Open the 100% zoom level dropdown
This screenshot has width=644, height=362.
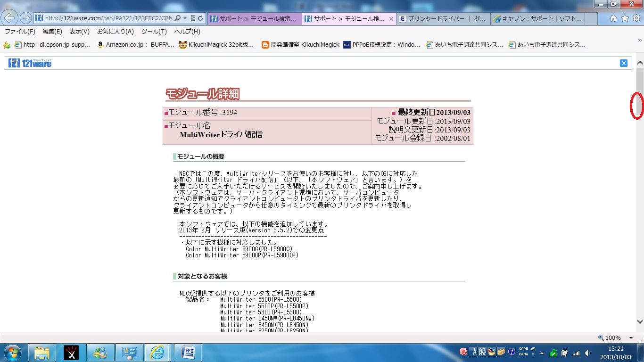(x=631, y=338)
